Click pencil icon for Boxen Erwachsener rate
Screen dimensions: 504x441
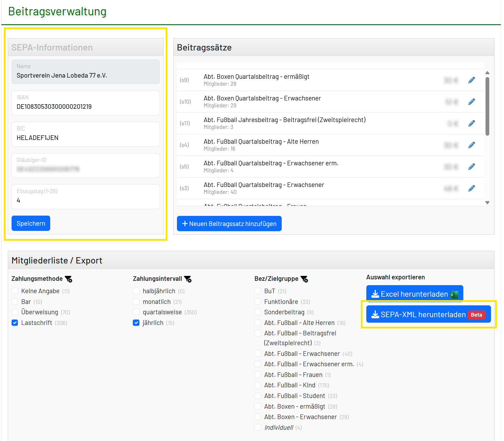471,102
